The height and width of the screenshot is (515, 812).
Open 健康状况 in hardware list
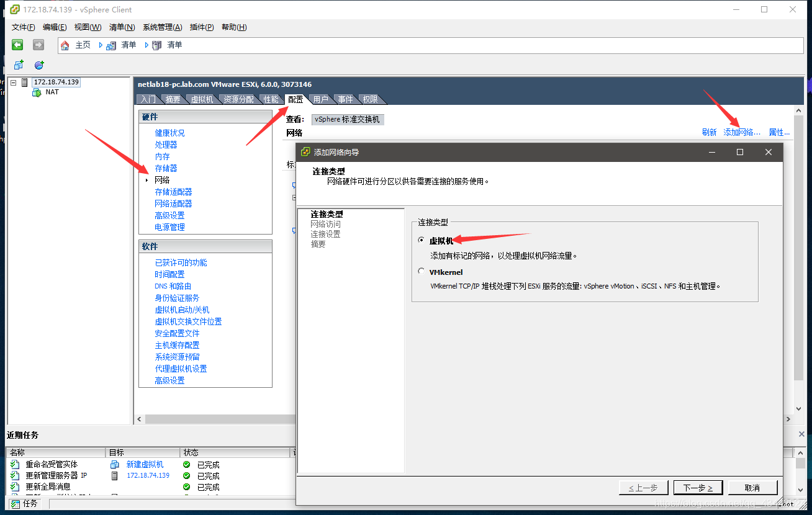(x=169, y=133)
